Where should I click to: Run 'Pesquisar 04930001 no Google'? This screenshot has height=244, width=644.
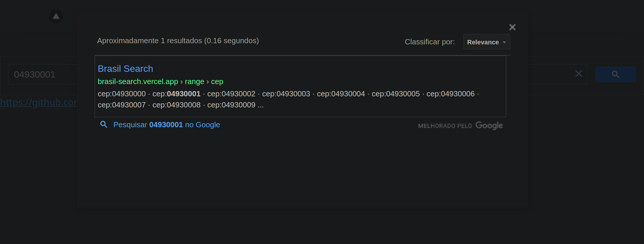click(167, 125)
